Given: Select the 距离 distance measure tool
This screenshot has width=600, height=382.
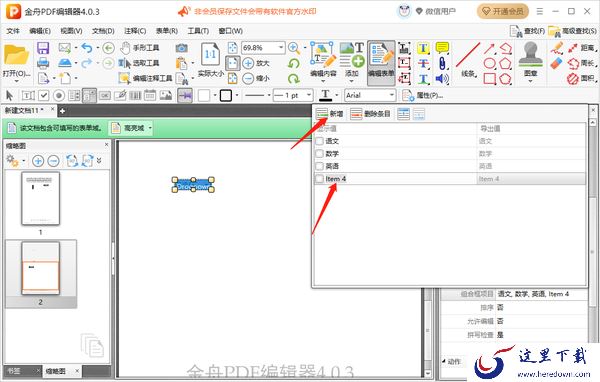Looking at the screenshot, I should tap(582, 48).
